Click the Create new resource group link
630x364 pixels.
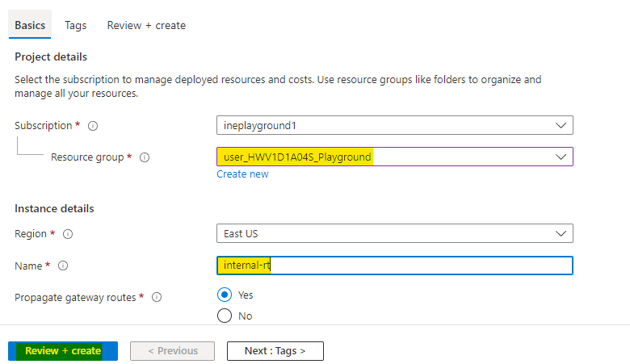point(242,174)
